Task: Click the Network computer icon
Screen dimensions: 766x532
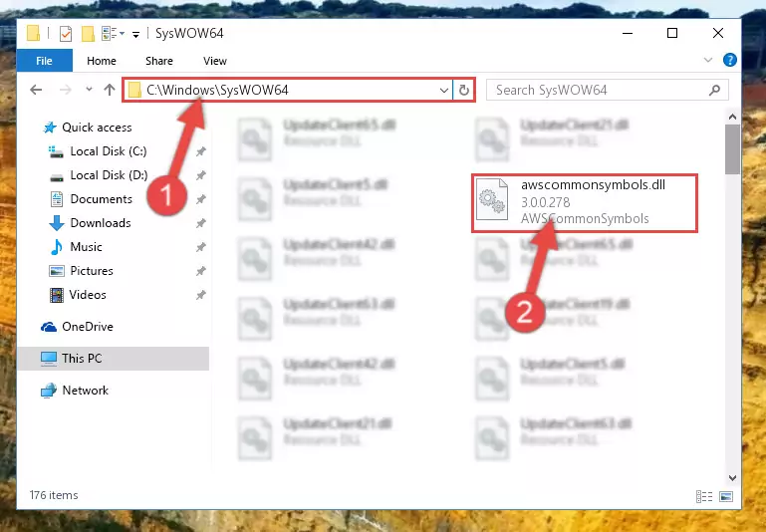Action: [49, 391]
